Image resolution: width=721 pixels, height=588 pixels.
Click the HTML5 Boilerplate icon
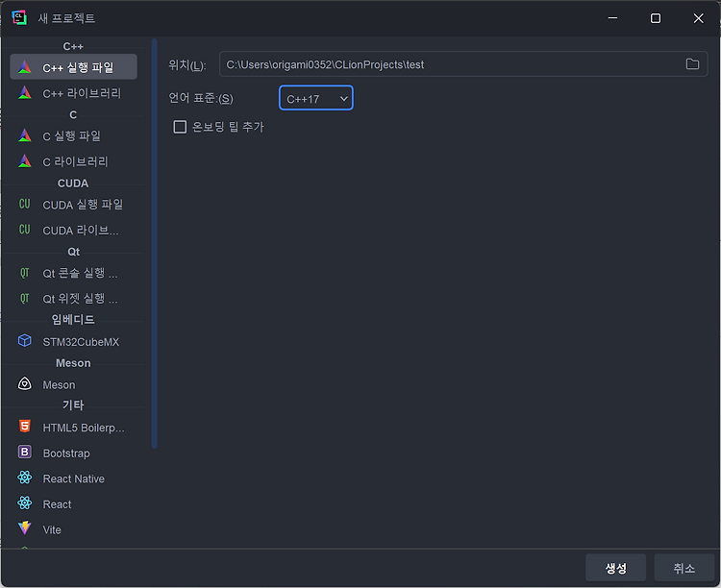(25, 427)
